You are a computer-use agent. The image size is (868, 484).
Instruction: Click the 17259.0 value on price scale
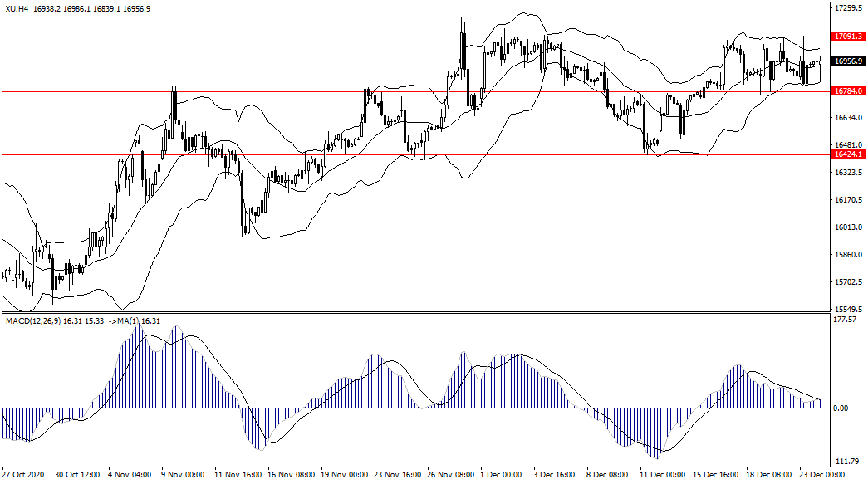pos(849,8)
